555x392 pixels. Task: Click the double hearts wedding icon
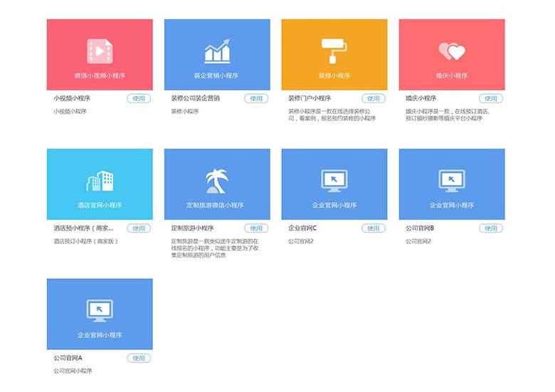click(x=451, y=51)
